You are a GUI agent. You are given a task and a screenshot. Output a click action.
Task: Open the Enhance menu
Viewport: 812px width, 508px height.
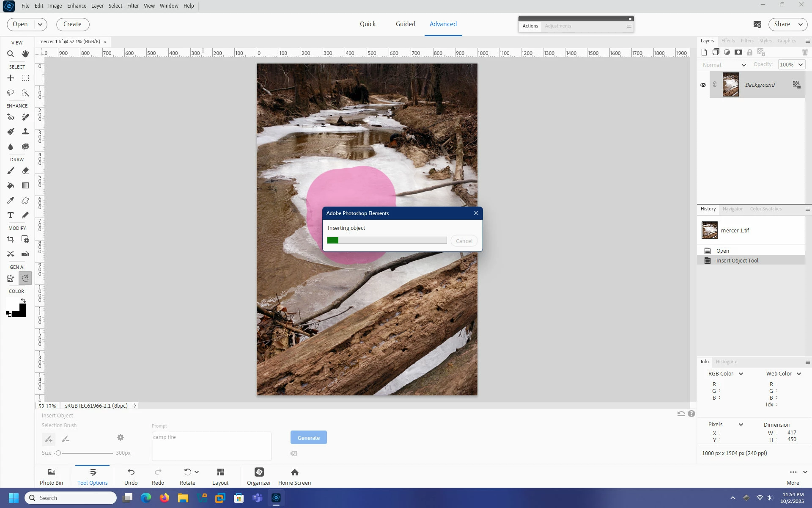(77, 6)
